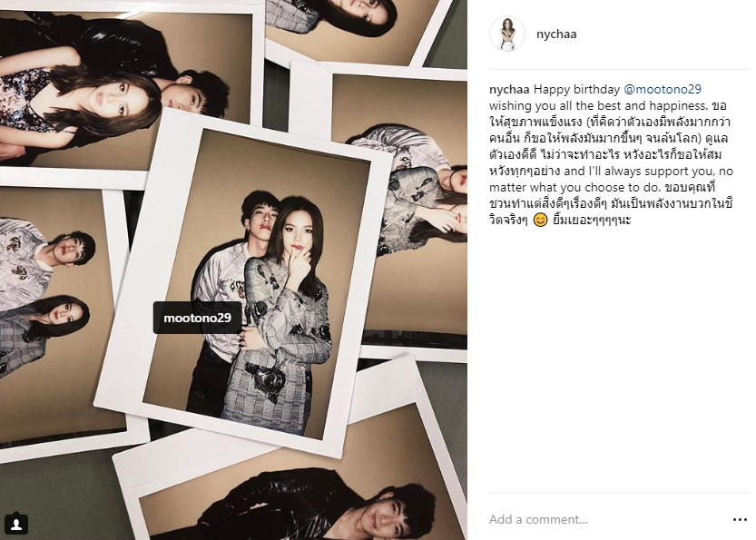The width and height of the screenshot is (756, 540).
Task: Click the smiley emoji in caption
Action: [541, 221]
